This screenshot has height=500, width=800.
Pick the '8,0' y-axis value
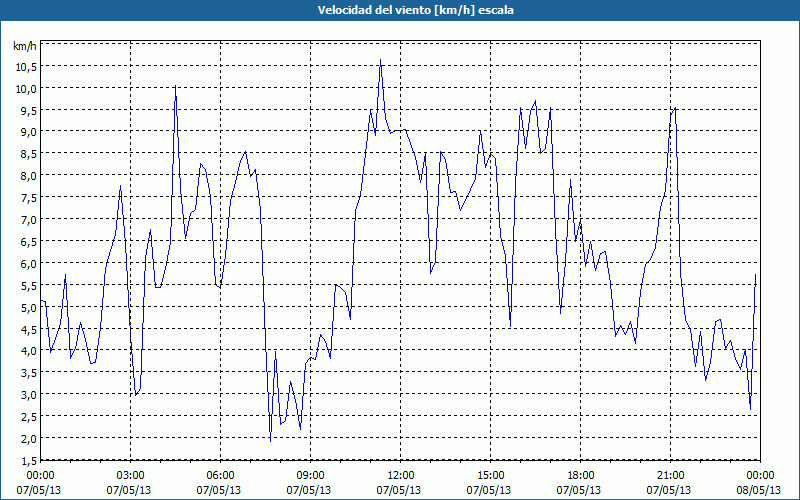29,176
